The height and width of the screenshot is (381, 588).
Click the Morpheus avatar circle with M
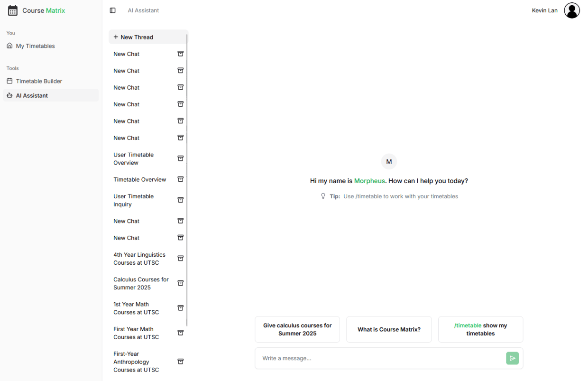tap(389, 161)
